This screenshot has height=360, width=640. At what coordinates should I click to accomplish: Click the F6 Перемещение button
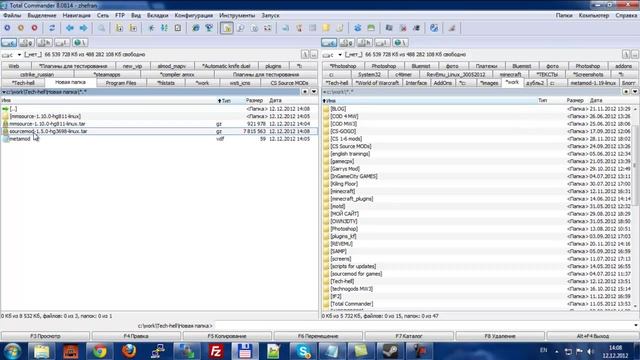click(x=318, y=336)
